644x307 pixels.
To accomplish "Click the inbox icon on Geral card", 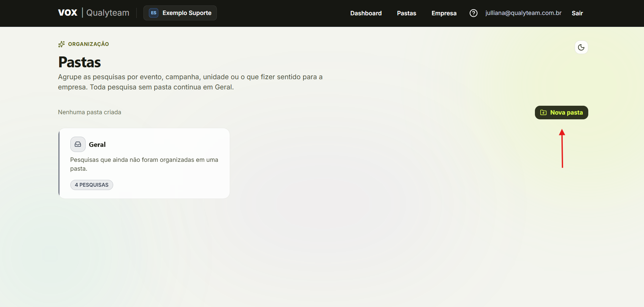I will point(78,144).
